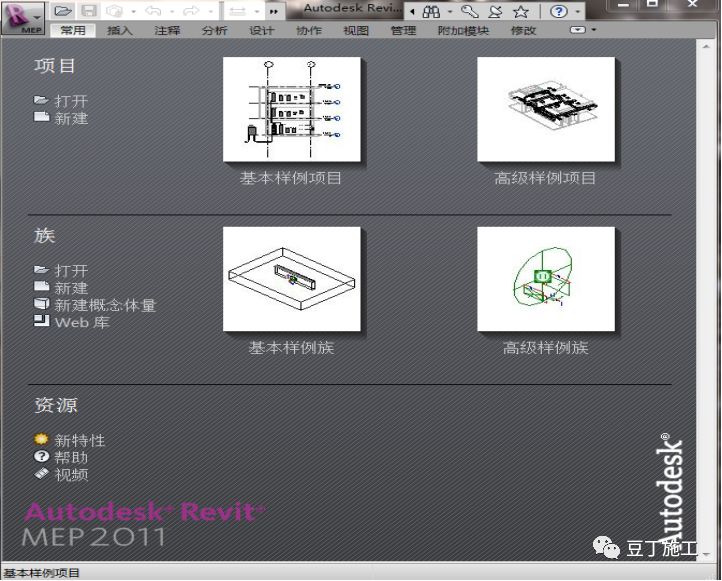Switch to the 设计 ribbon tab
Viewport: 722px width, 581px height.
(262, 30)
